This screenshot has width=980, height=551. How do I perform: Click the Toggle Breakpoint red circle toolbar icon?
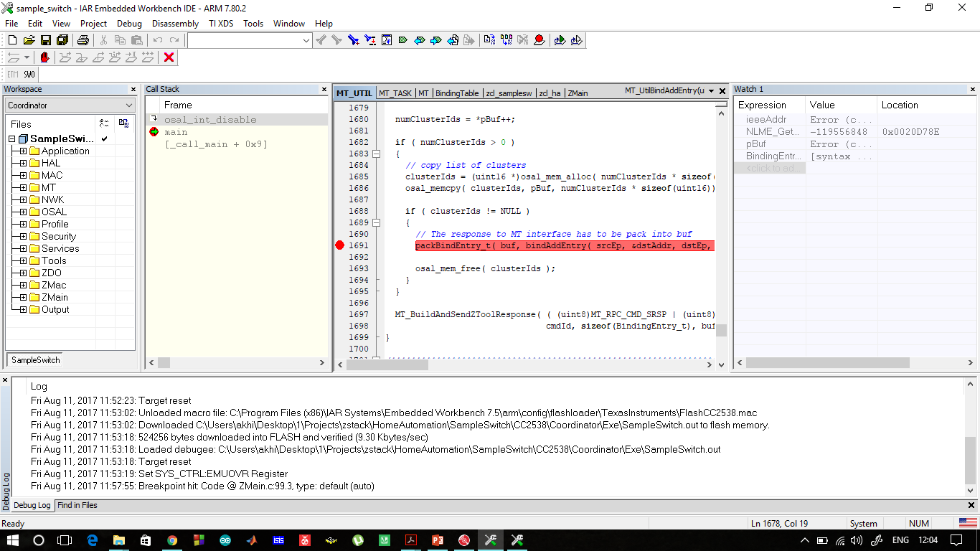tap(539, 40)
